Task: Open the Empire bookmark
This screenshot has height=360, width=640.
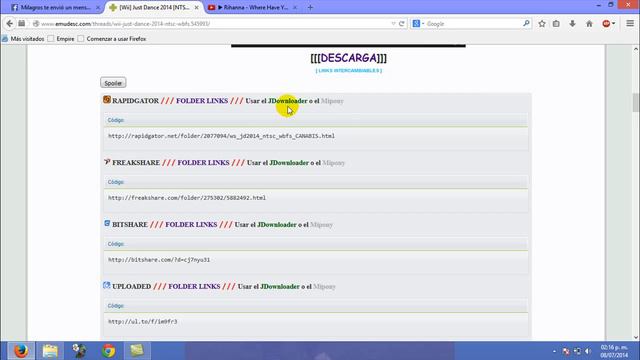Action: pos(61,39)
